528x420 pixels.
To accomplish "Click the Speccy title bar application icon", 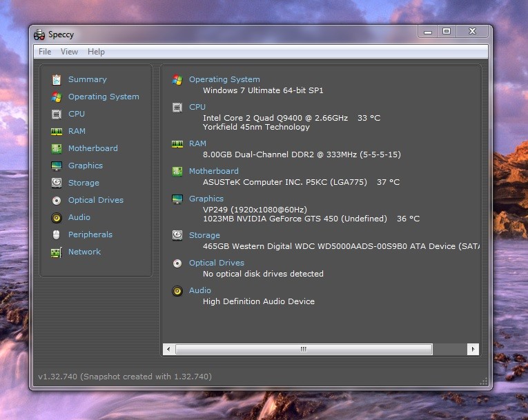I will click(39, 34).
